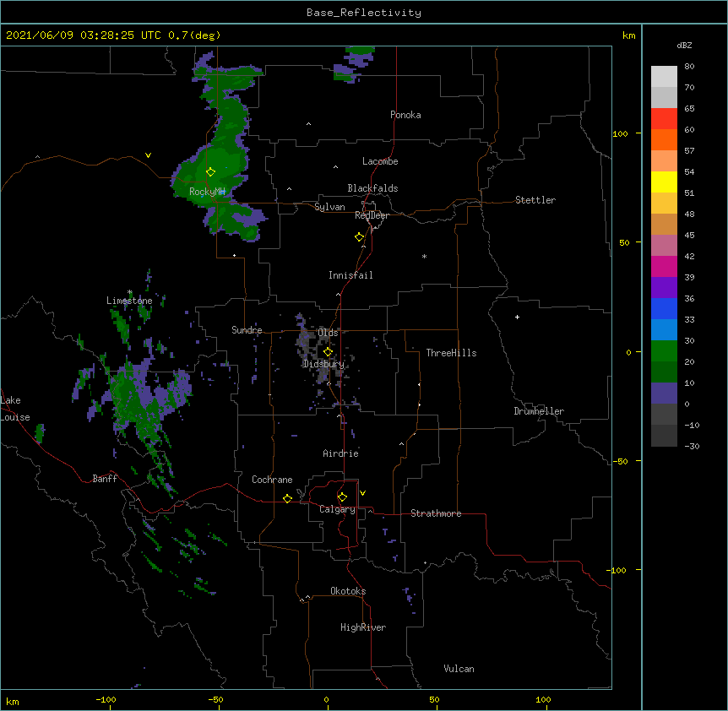Click the yellow diamond marker between Olds and Didsbury
This screenshot has width=728, height=711.
(x=328, y=352)
